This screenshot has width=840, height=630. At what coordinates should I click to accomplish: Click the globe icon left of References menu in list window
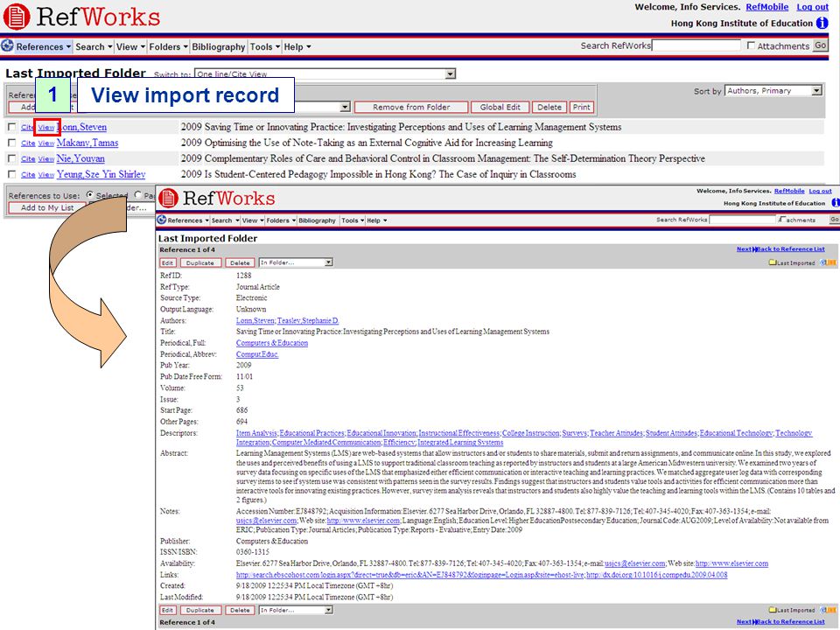pos(7,46)
